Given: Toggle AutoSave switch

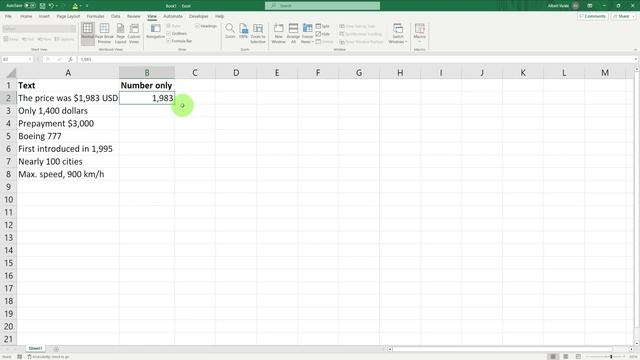Looking at the screenshot, I should 30,6.
